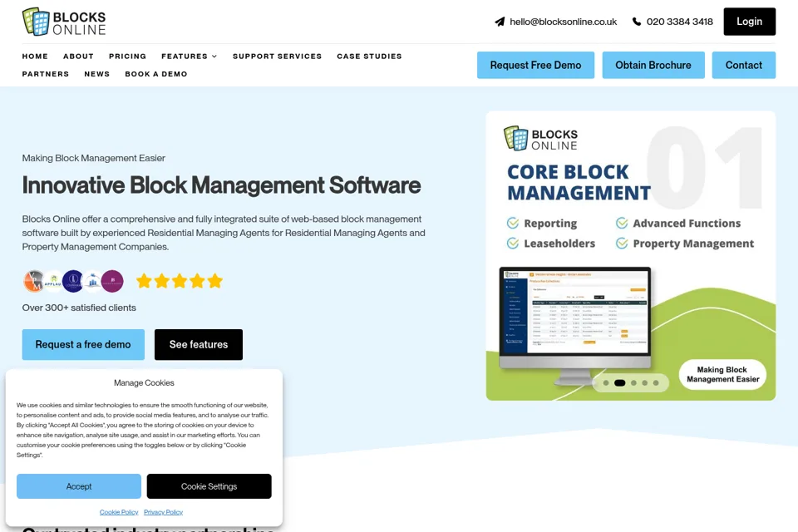Image resolution: width=798 pixels, height=532 pixels.
Task: Click the Blocks Online logo in slide card
Action: [x=540, y=139]
